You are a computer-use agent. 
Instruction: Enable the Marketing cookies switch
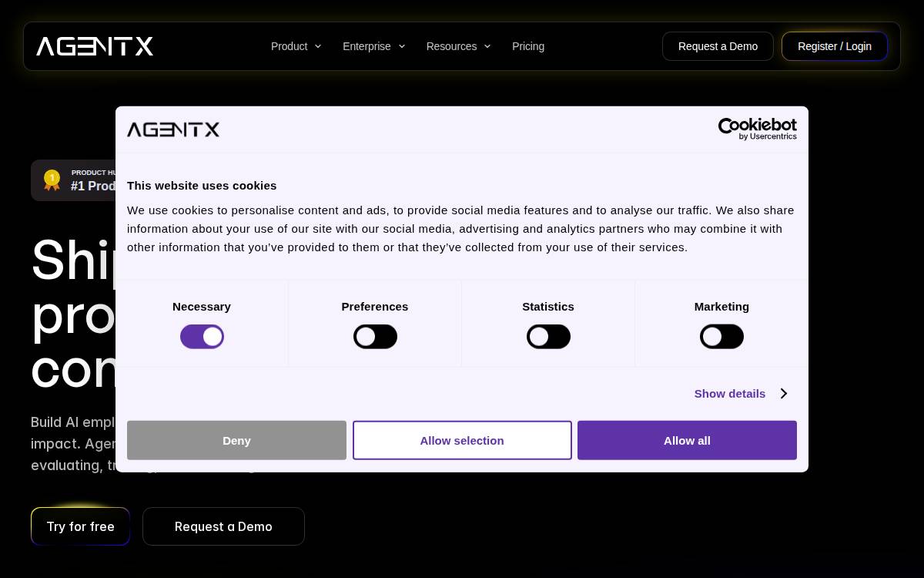[x=721, y=337]
